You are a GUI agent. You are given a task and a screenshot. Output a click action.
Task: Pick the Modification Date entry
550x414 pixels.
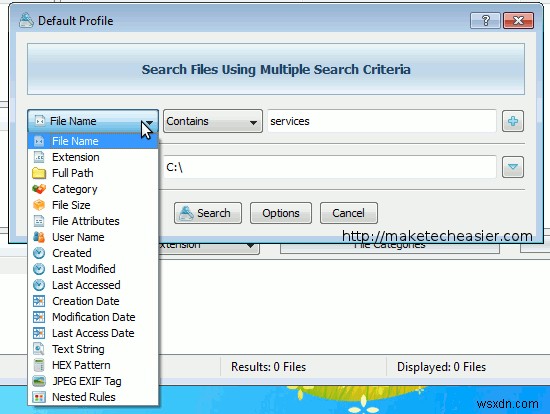click(x=93, y=317)
